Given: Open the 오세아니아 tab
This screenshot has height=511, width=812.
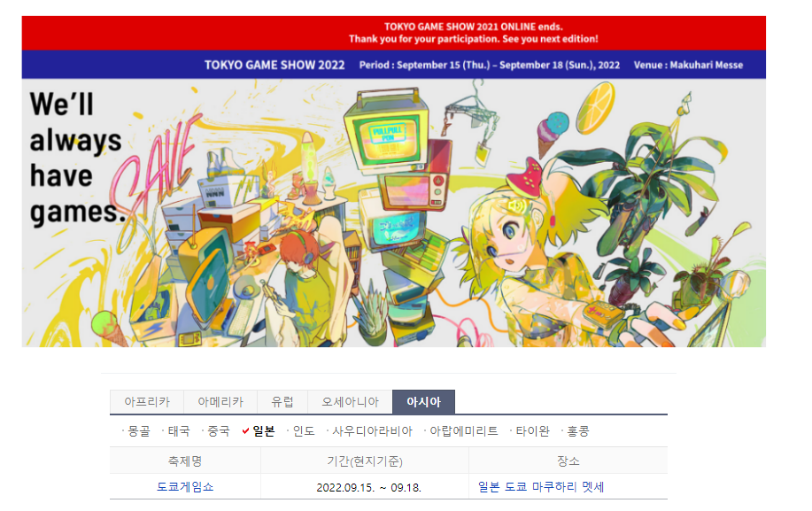Looking at the screenshot, I should pos(350,402).
